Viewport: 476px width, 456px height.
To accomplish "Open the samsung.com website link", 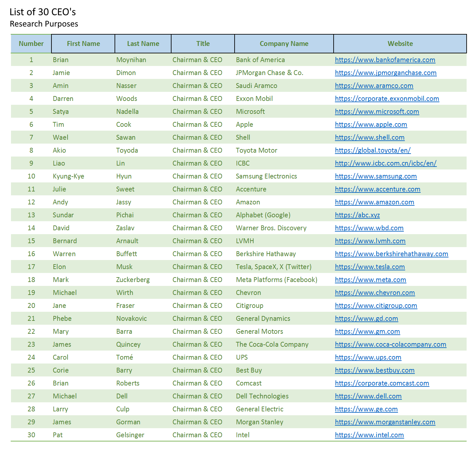I will pos(376,176).
